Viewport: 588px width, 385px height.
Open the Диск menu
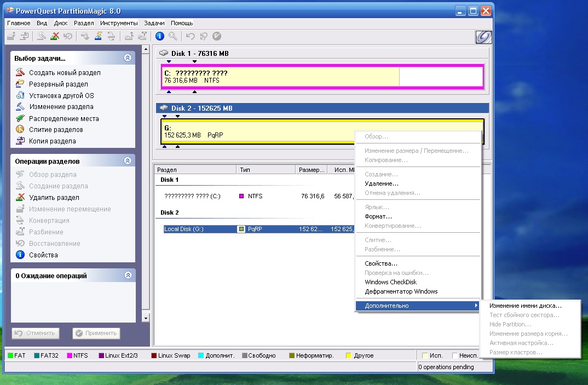pos(61,23)
